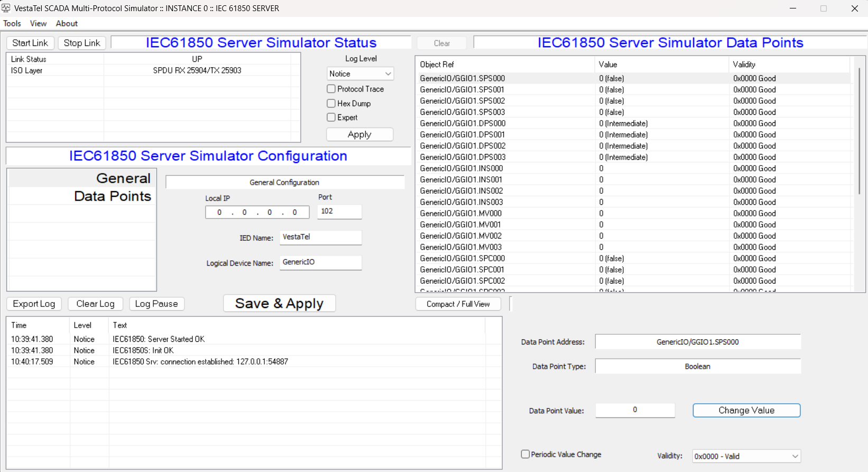The image size is (868, 472).
Task: Pause logging with Log Pause button
Action: point(156,304)
